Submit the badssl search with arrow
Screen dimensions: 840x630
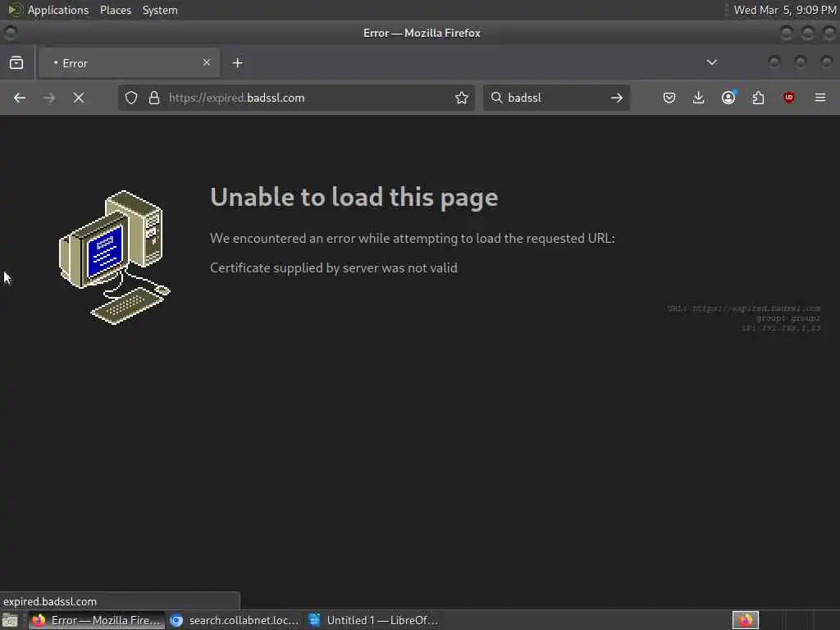pyautogui.click(x=617, y=98)
